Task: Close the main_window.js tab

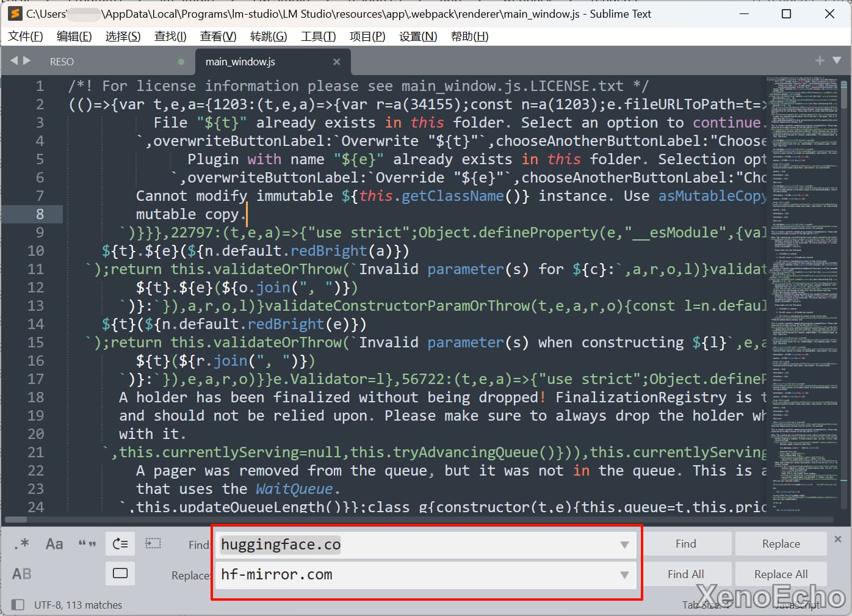Action: [x=336, y=62]
